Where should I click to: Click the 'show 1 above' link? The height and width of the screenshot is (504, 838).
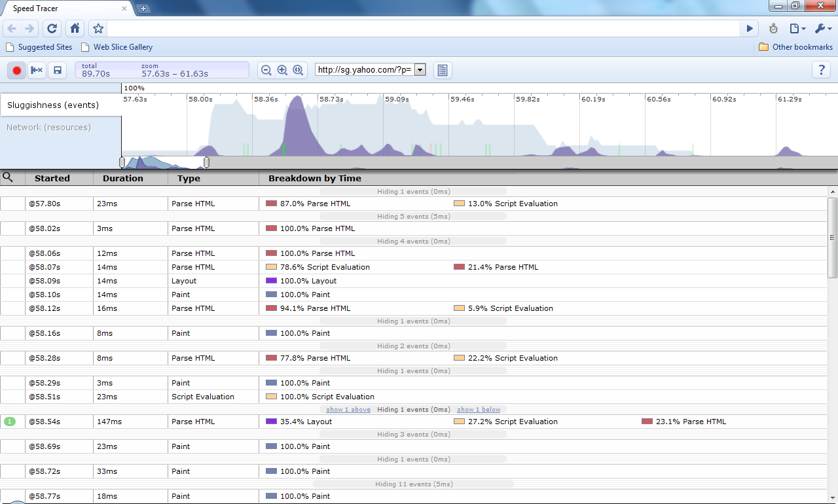(348, 409)
